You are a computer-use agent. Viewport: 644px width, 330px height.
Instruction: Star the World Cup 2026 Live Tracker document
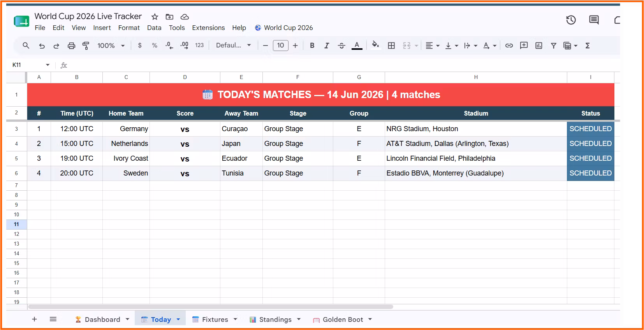155,17
